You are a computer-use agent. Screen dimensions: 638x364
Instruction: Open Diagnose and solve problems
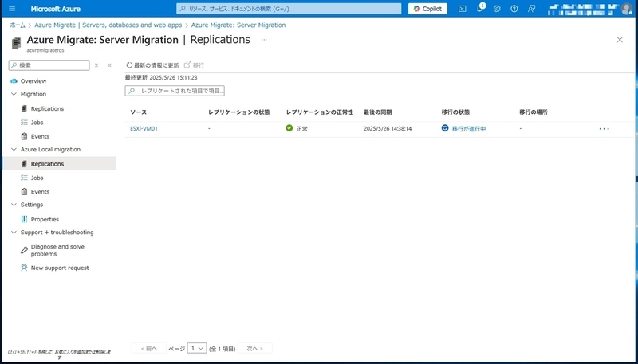coord(57,250)
